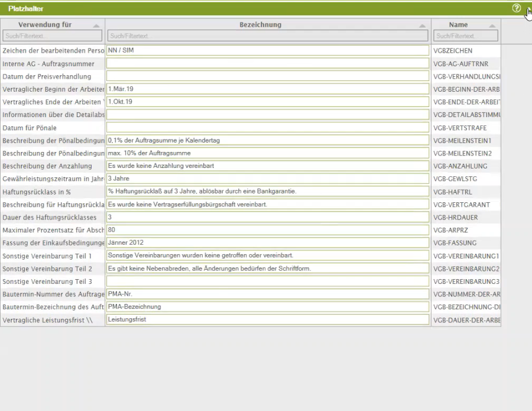Screen dimensions: 532x411
Task: Click sort arrow in 'Bezeichnung' column
Action: click(x=422, y=26)
